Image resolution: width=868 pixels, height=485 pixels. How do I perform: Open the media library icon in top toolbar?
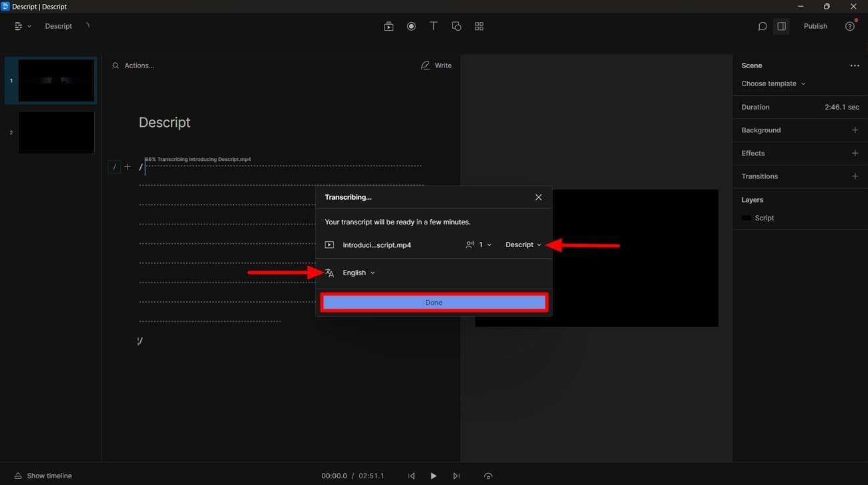(x=389, y=26)
